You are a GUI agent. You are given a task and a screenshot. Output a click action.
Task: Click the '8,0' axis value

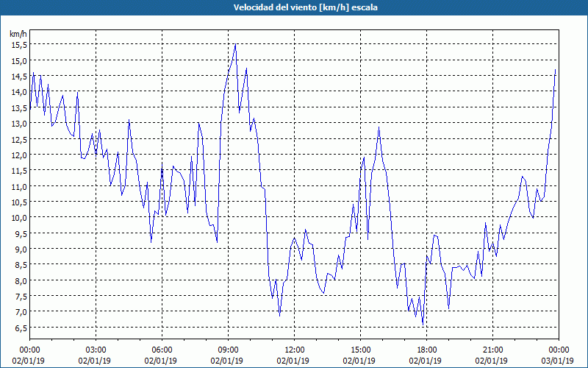tap(21, 280)
